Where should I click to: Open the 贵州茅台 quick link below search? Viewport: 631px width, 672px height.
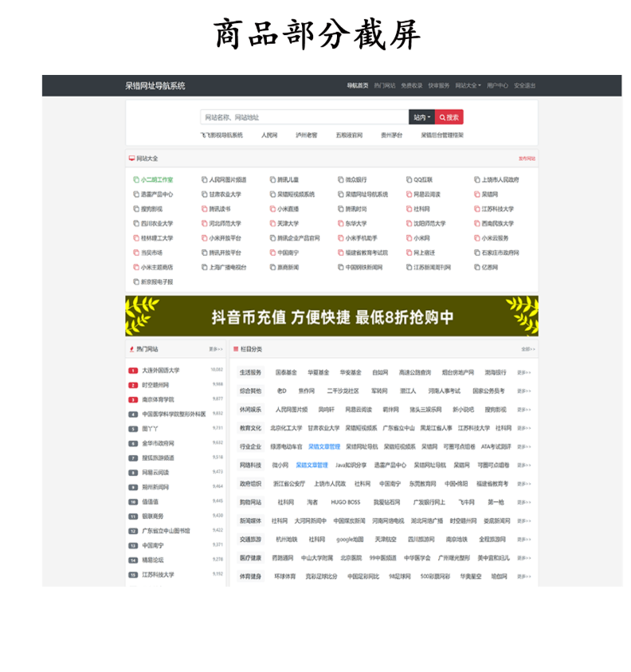[x=391, y=136]
